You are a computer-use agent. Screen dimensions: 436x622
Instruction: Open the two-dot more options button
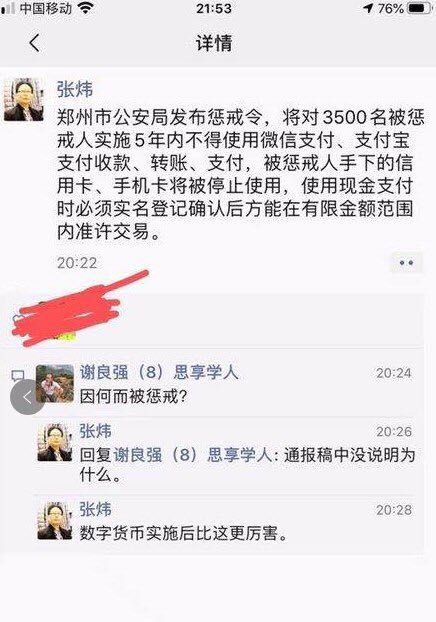click(406, 263)
